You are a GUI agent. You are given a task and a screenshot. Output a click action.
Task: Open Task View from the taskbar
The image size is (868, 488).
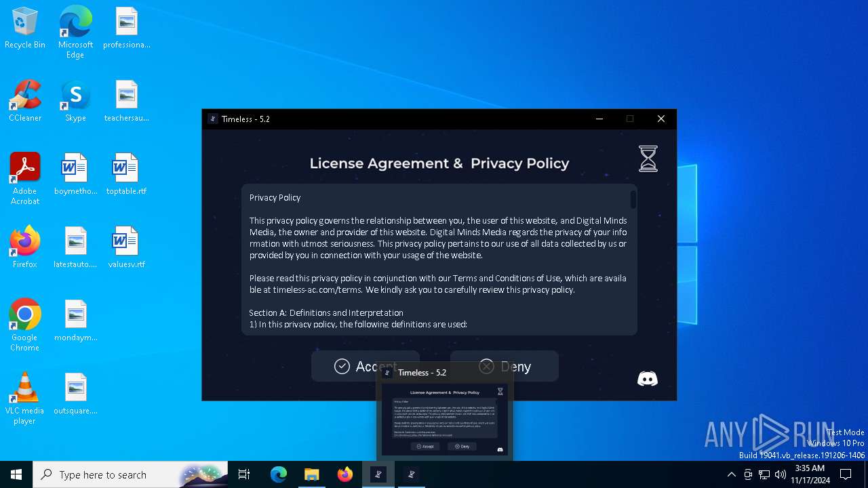(x=244, y=474)
